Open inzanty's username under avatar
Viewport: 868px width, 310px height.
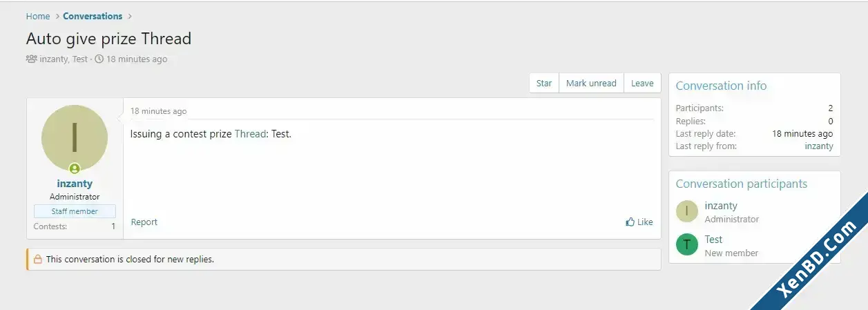(x=75, y=184)
